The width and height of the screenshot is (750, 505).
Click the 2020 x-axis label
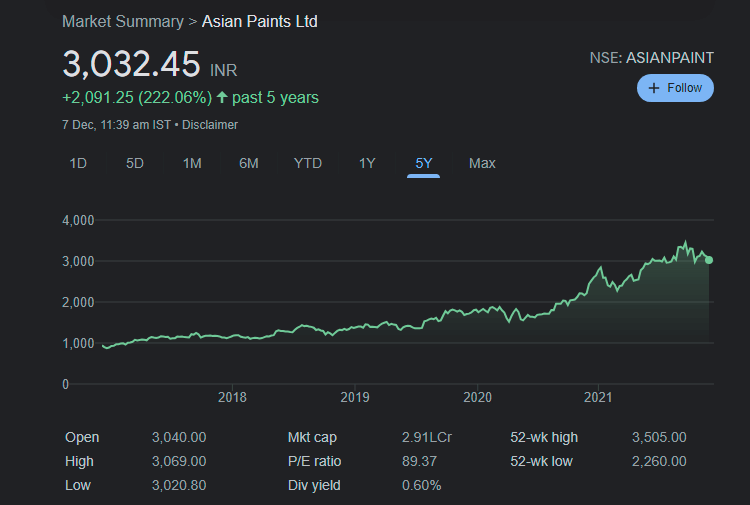point(477,397)
